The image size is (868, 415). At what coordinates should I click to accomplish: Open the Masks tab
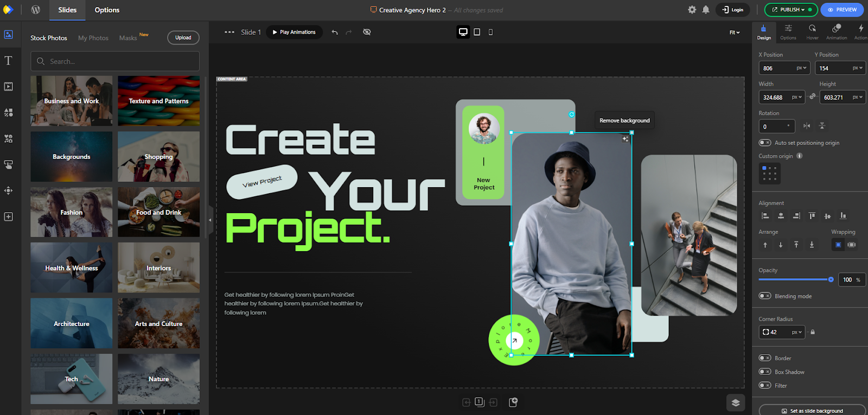click(x=128, y=38)
